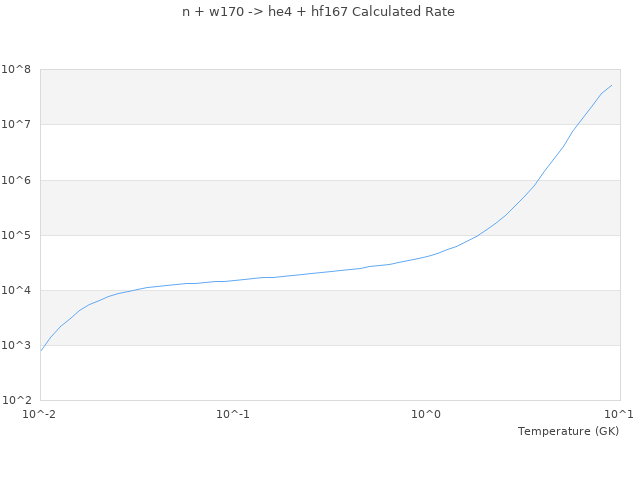This screenshot has width=640, height=480.
Task: Select the 10^1 x-axis tick label
Action: point(619,415)
